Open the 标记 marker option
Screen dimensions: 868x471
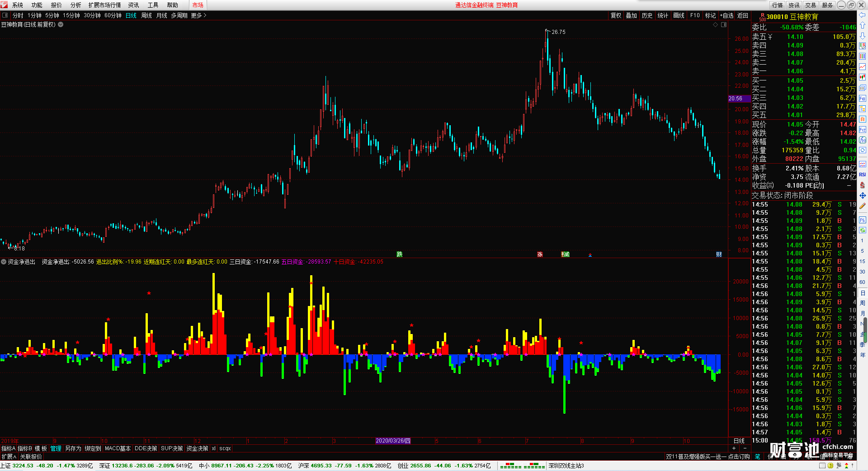point(710,15)
